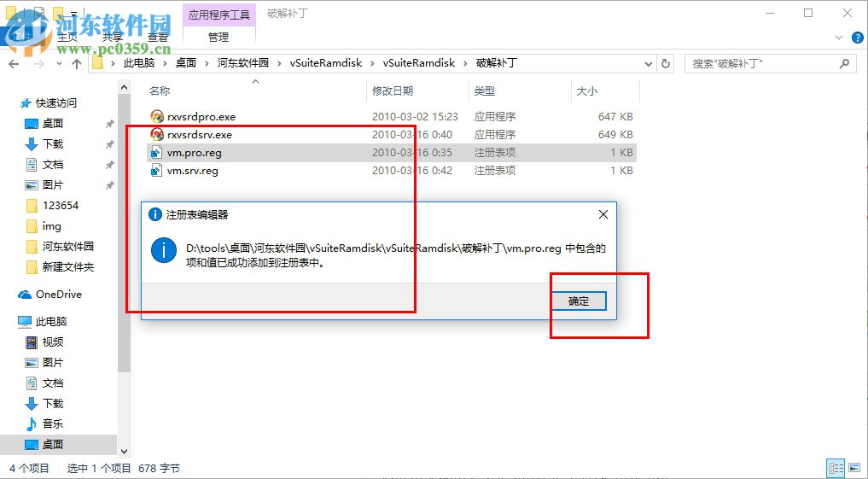Click the 2010-03-02 15:23 date cell
This screenshot has height=479, width=868.
(x=415, y=117)
